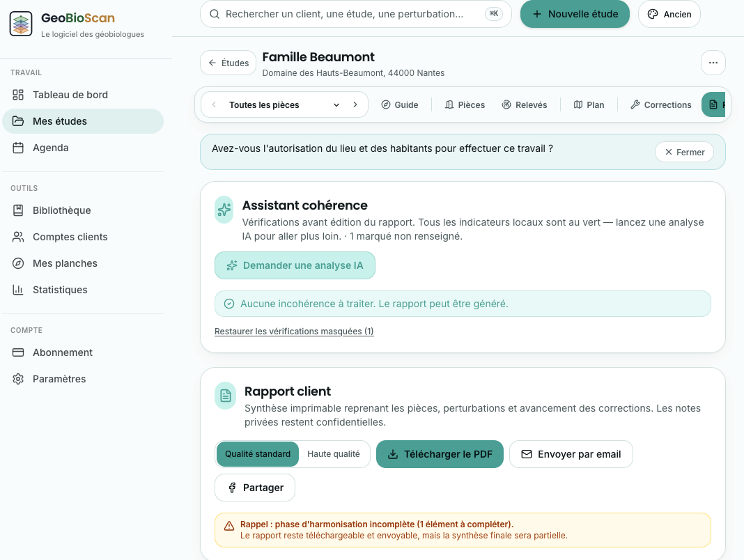The height and width of the screenshot is (560, 744).
Task: Switch to Haute qualité option
Action: click(334, 454)
